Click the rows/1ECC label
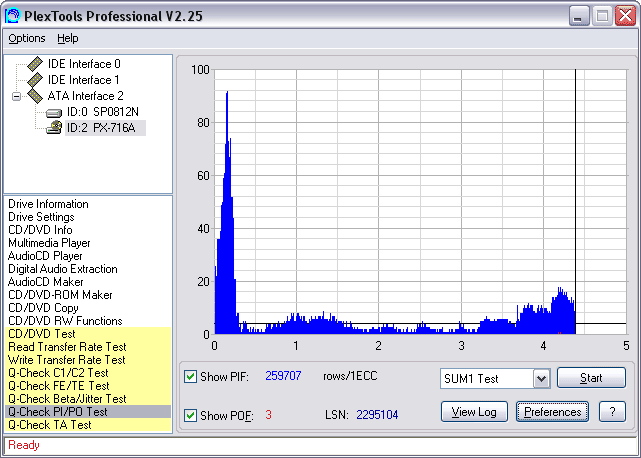 350,376
